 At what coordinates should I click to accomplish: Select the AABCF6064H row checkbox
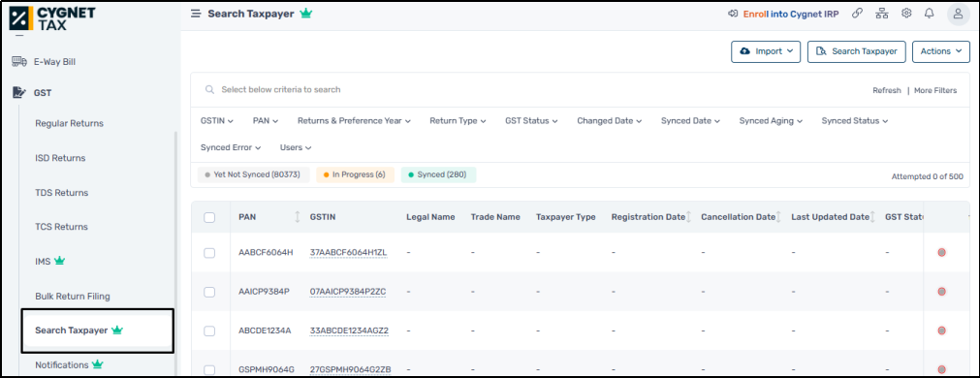click(x=210, y=253)
